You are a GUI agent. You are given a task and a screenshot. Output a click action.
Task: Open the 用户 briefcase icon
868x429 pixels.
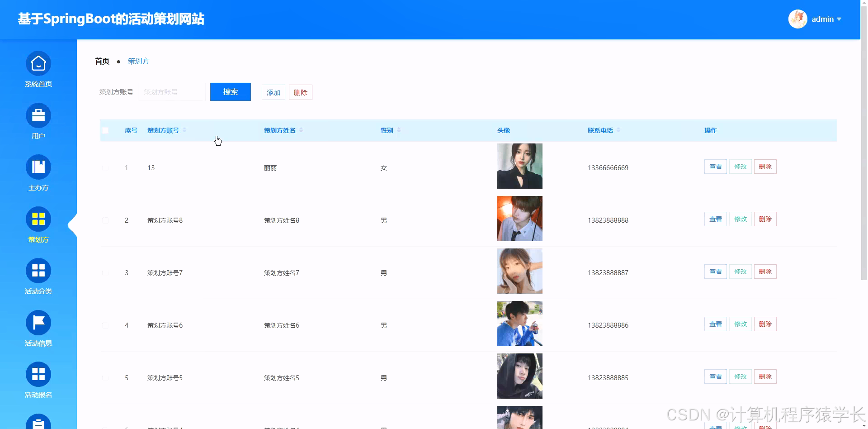click(38, 115)
